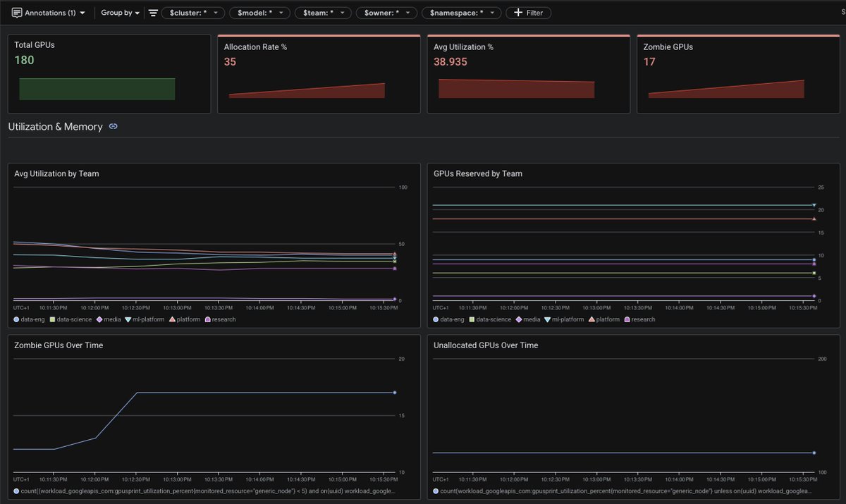Click the Unallocated GPUs Over Time end point

pyautogui.click(x=814, y=453)
